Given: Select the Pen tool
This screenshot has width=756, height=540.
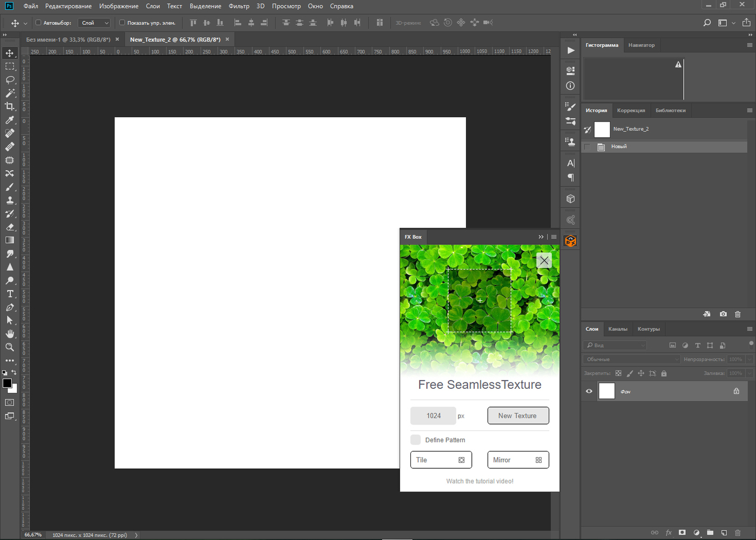Looking at the screenshot, I should tap(10, 307).
